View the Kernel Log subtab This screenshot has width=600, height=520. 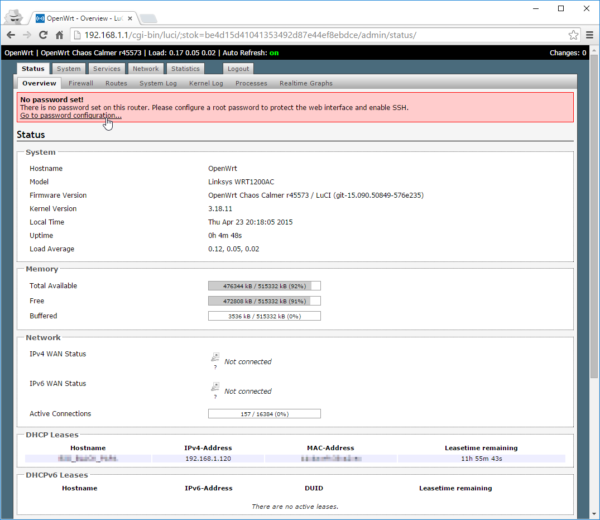205,83
